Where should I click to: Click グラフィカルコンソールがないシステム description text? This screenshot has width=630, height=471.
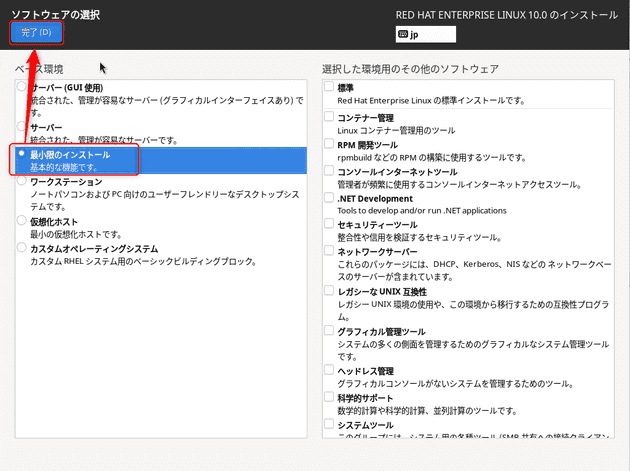455,384
